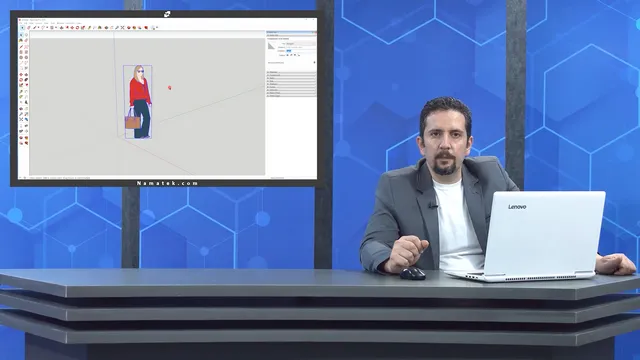Select the Zoom Extents tool
Screen dimensions: 640x360
21,120
